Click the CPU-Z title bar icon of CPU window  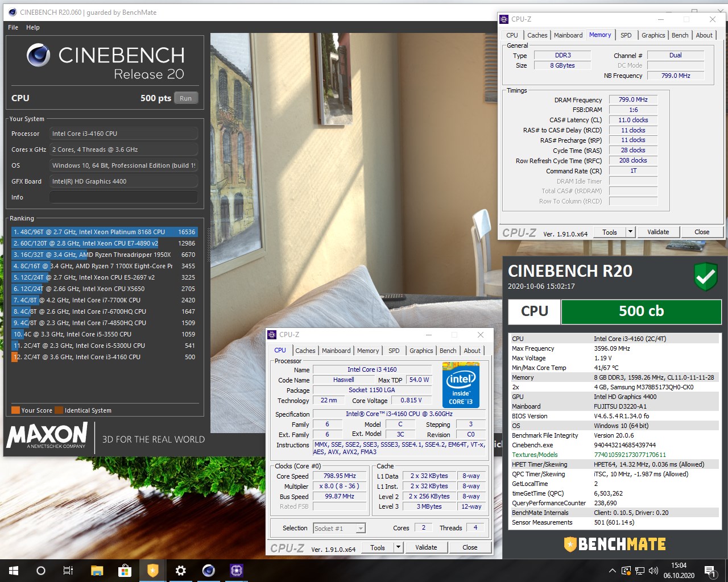pos(272,335)
